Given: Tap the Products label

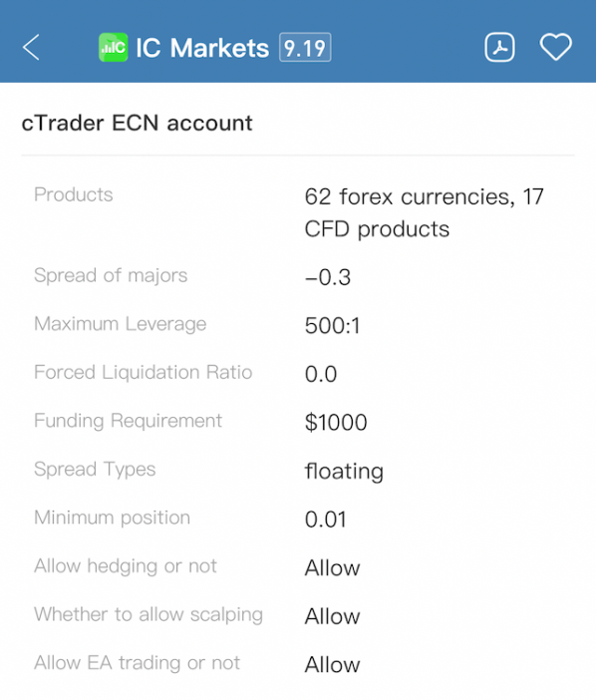Looking at the screenshot, I should click(74, 194).
